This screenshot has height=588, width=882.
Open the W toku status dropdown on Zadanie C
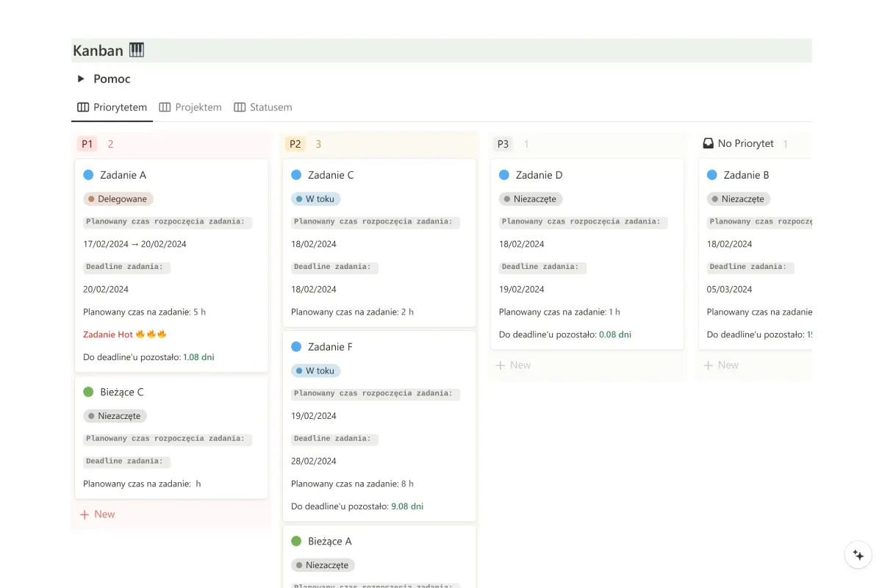pyautogui.click(x=315, y=198)
